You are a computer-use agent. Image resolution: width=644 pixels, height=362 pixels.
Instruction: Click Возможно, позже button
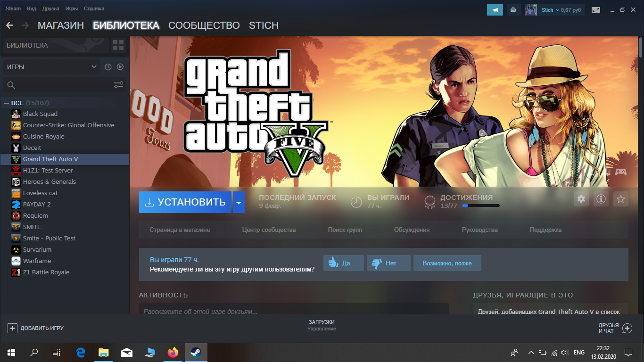click(x=447, y=263)
